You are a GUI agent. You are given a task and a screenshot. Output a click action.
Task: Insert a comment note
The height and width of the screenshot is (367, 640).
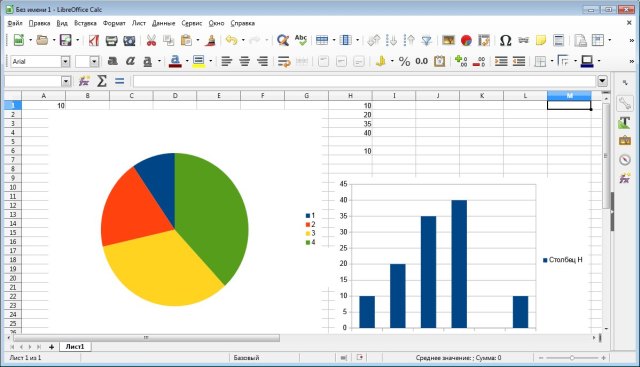click(x=541, y=40)
